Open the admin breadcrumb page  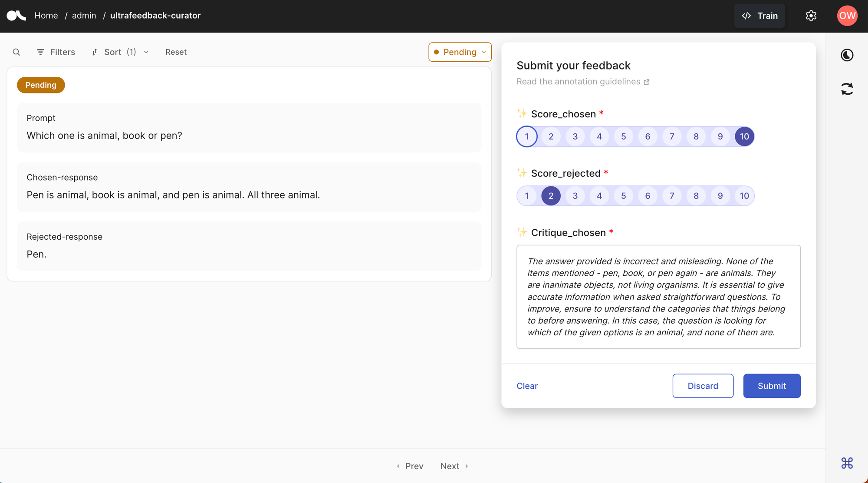pos(84,15)
